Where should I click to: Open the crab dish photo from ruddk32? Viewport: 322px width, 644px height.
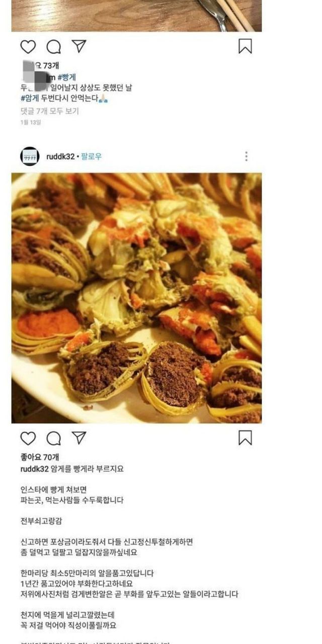pos(136,298)
